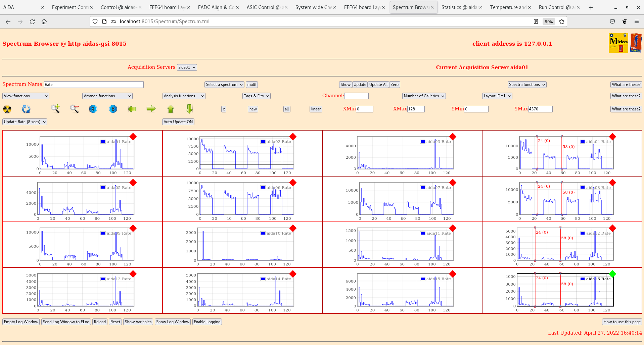This screenshot has width=644, height=345.
Task: Open the Select a spectrum dropdown
Action: (x=224, y=85)
